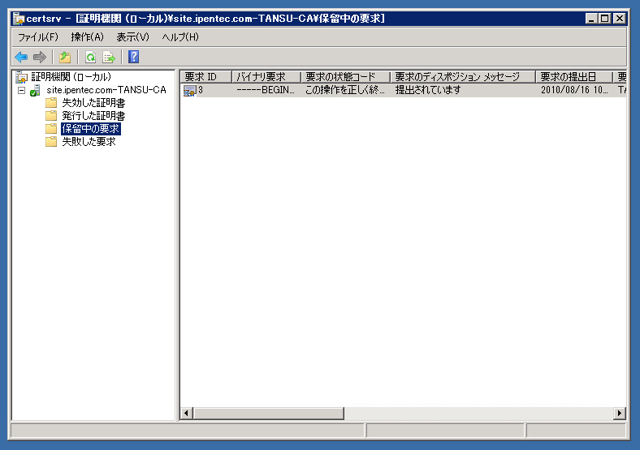This screenshot has width=640, height=450.
Task: Close the certsrv window
Action: [x=620, y=18]
